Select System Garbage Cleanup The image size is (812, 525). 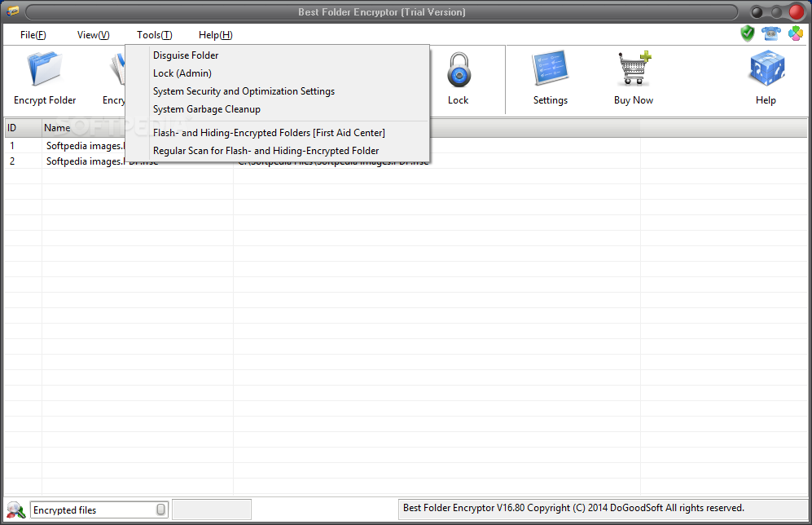pyautogui.click(x=278, y=109)
